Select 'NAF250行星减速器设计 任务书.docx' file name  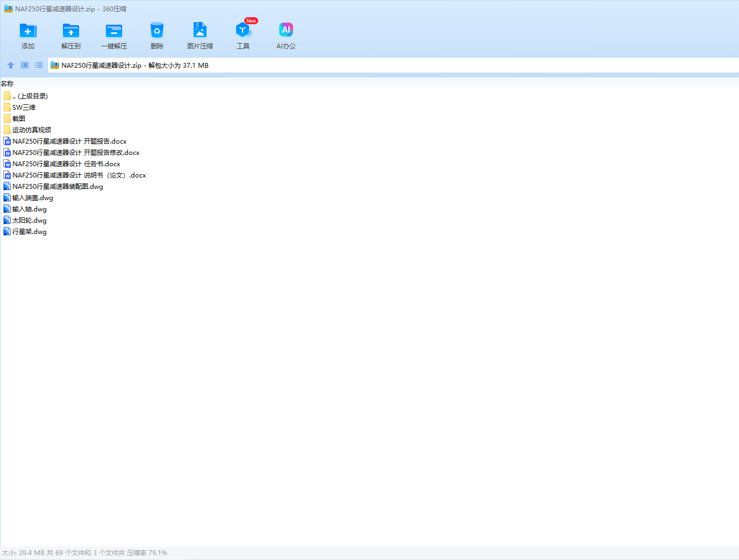[67, 164]
